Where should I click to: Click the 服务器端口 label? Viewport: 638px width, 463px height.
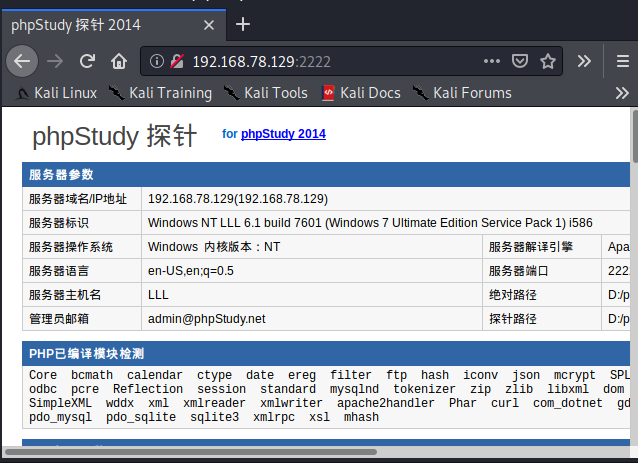coord(518,271)
